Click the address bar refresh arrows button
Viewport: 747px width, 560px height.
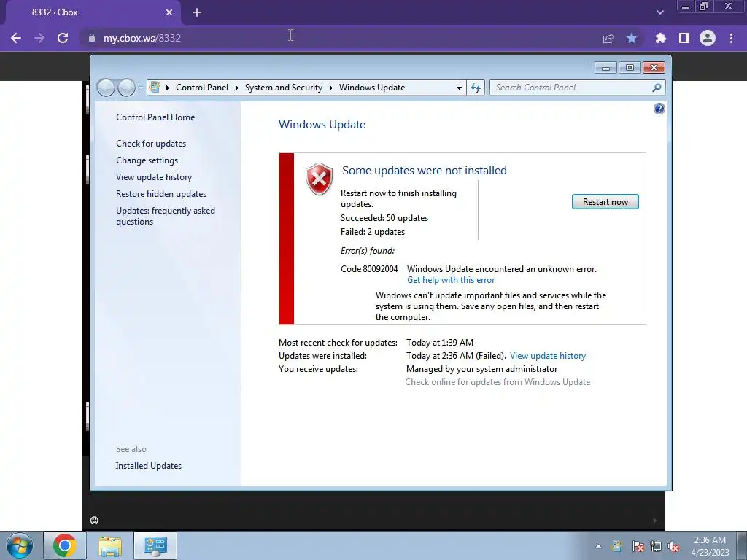click(476, 87)
